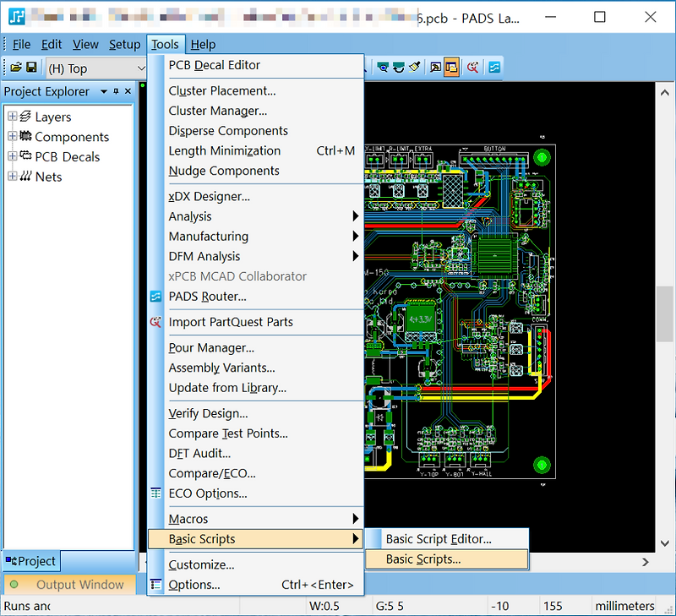Click the Save disk icon in toolbar
This screenshot has width=676, height=616.
pos(31,68)
